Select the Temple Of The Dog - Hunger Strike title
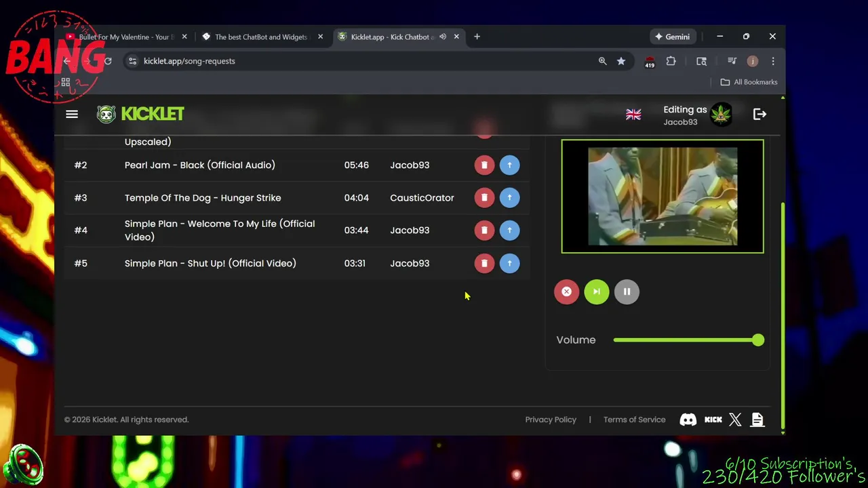Screen dimensions: 868x488 tap(203, 198)
